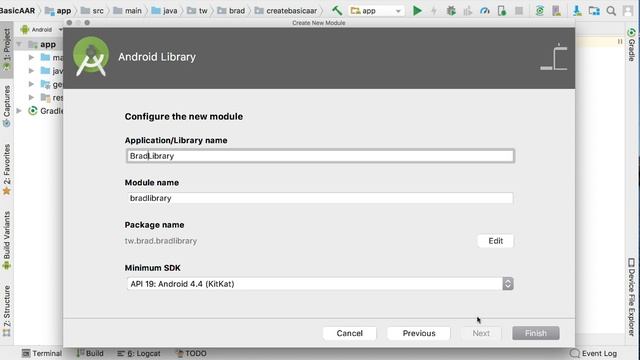Image resolution: width=640 pixels, height=360 pixels.
Task: Click the brad breadcrumb folder
Action: 231,11
